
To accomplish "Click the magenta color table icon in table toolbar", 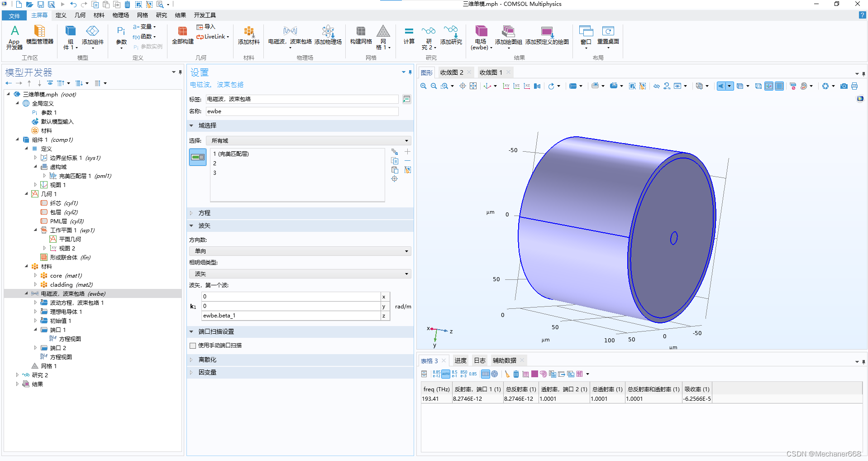I will pyautogui.click(x=534, y=374).
